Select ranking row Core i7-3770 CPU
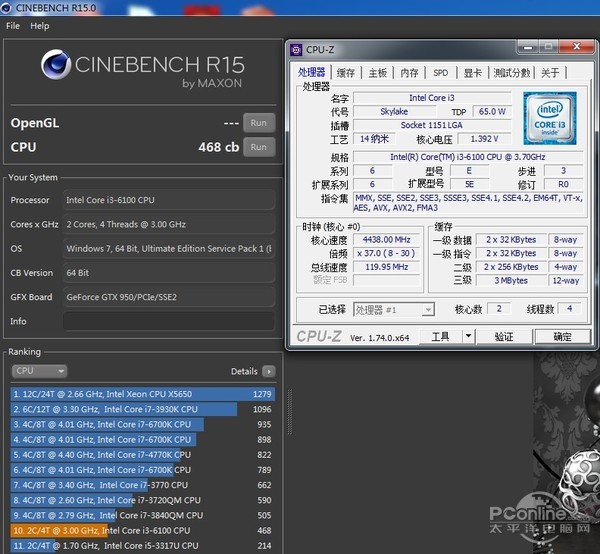 [142, 485]
